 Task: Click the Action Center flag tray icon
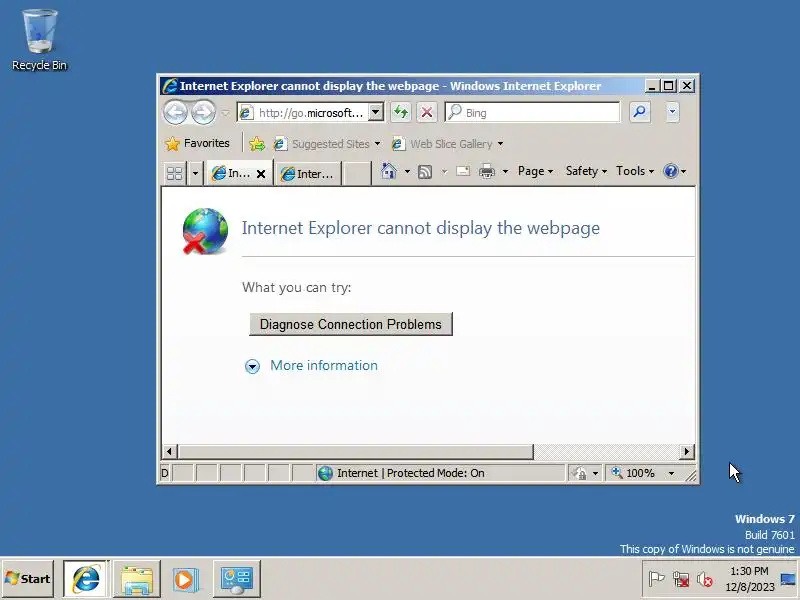pyautogui.click(x=656, y=579)
